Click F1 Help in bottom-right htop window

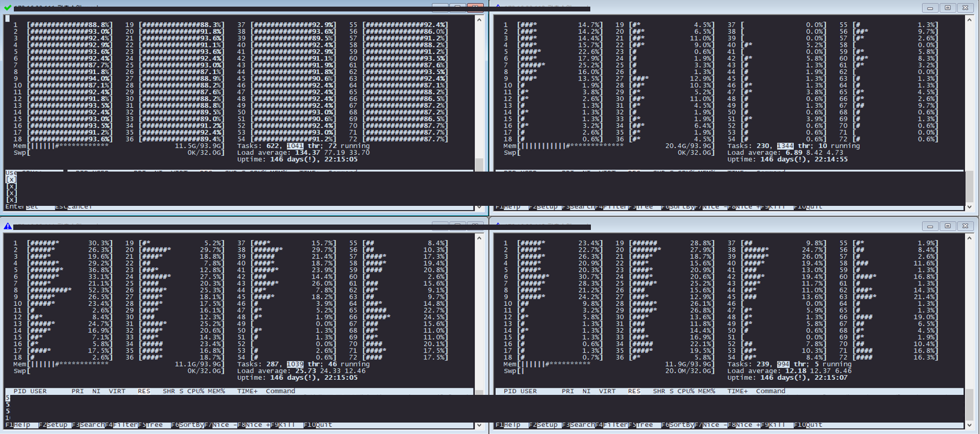click(508, 425)
